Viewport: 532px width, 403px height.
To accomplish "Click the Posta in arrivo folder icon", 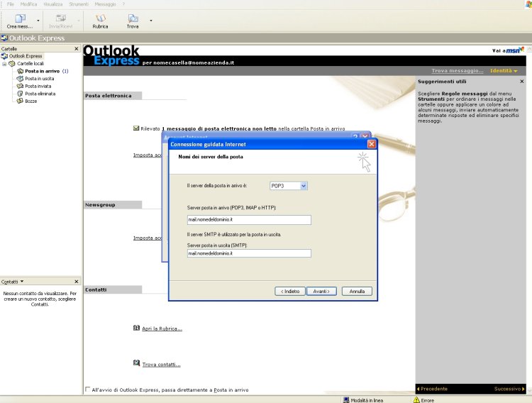I will pos(21,71).
